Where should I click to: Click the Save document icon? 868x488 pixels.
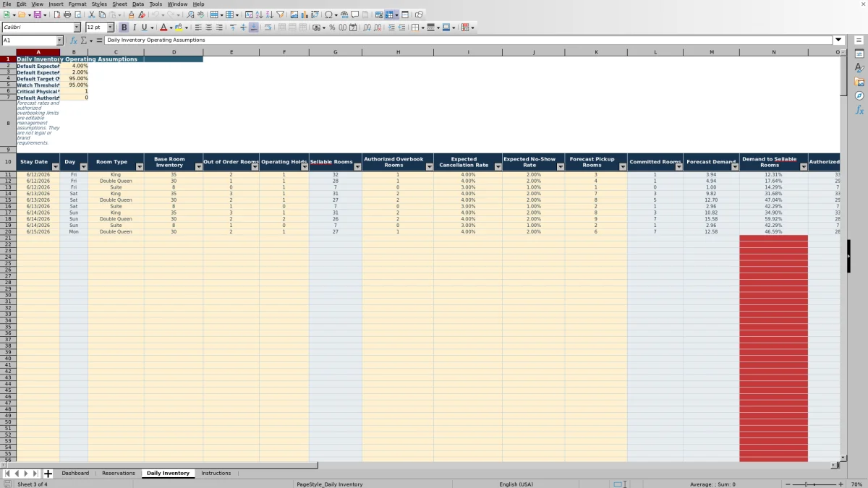(x=37, y=14)
